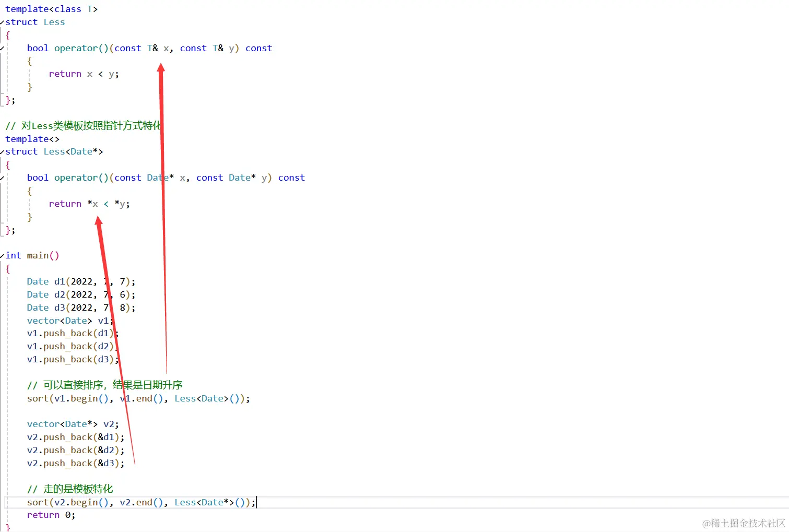
Task: Click the statement "return x < y;"
Action: pyautogui.click(x=84, y=74)
